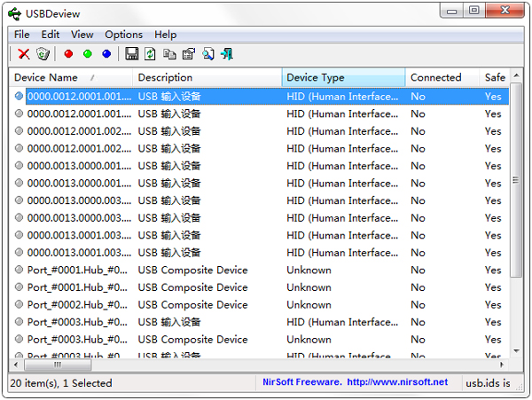The width and height of the screenshot is (532, 400).
Task: Open the properties toolbar icon
Action: [x=189, y=54]
